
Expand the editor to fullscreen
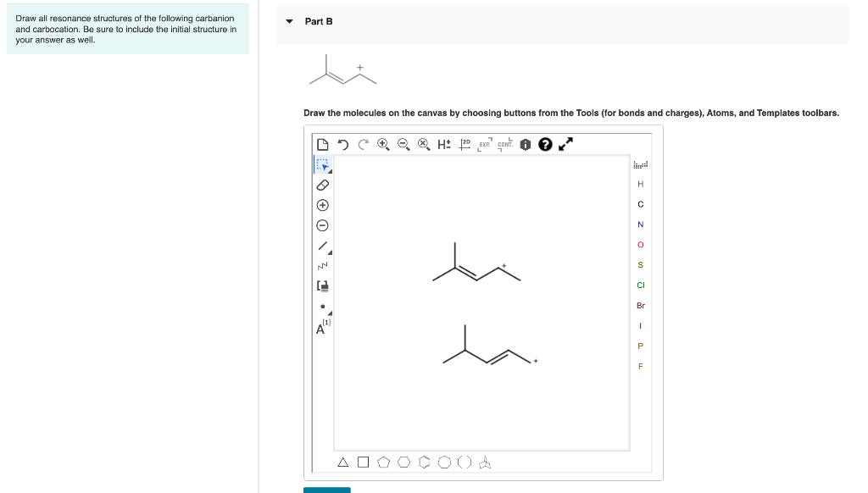click(x=565, y=144)
